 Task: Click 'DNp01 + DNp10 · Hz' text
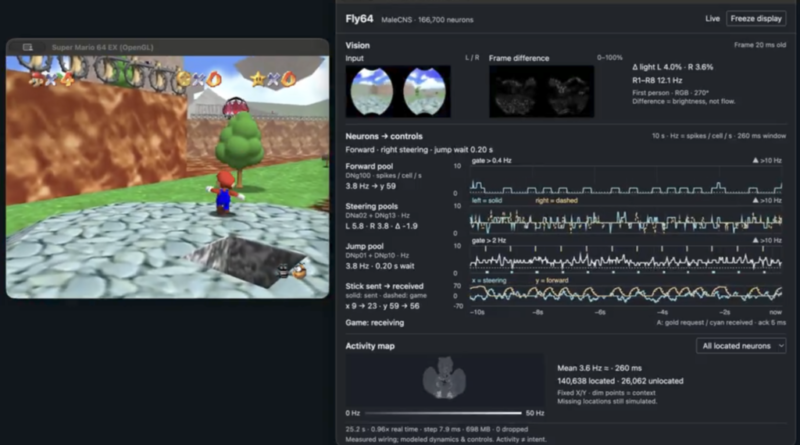(378, 256)
